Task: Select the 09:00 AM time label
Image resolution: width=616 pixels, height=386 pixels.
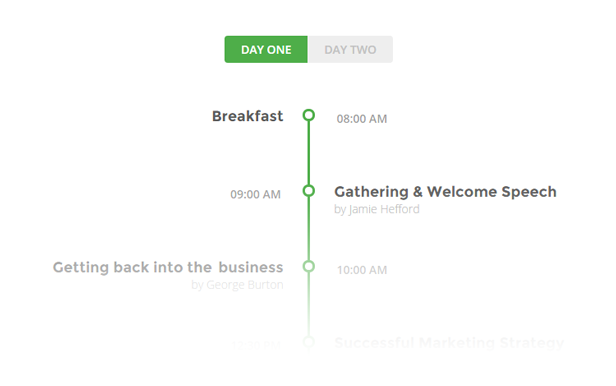Action: 255,194
